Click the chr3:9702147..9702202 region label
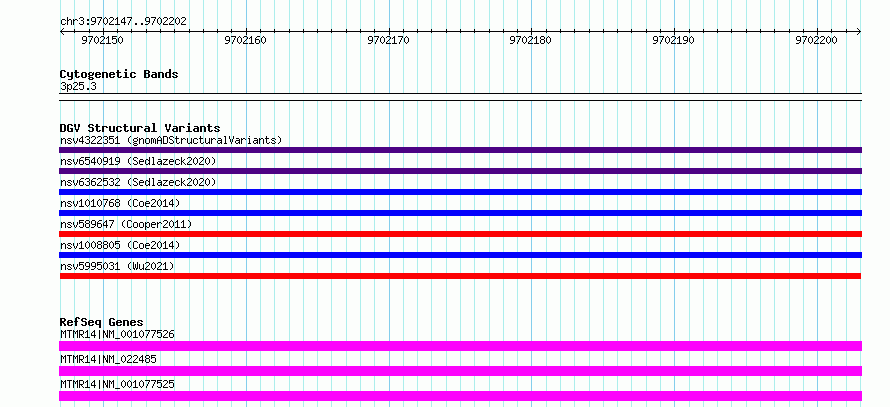Viewport: 890px width, 407px height. coord(123,22)
